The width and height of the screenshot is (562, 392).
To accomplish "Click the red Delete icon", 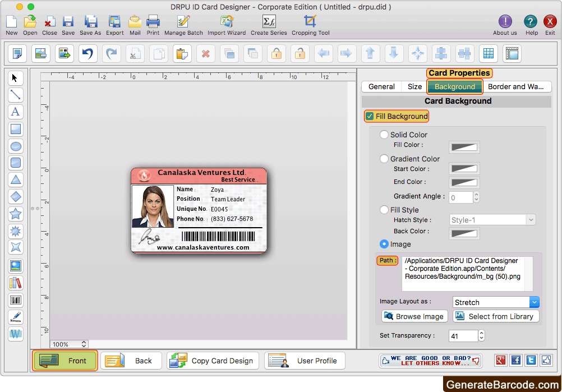I will (206, 54).
